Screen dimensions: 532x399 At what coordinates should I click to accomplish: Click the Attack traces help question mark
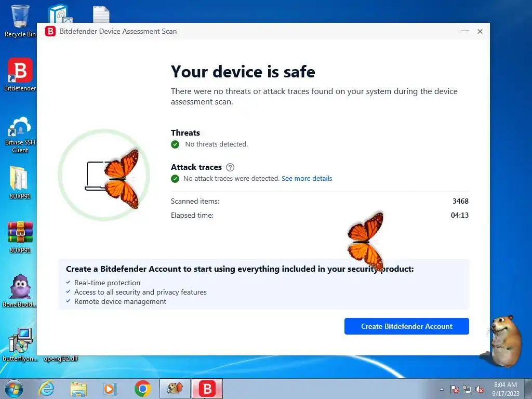230,167
